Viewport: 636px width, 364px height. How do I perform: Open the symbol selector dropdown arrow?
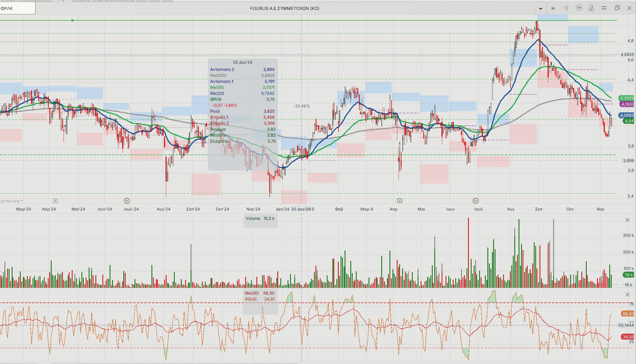coord(540,9)
